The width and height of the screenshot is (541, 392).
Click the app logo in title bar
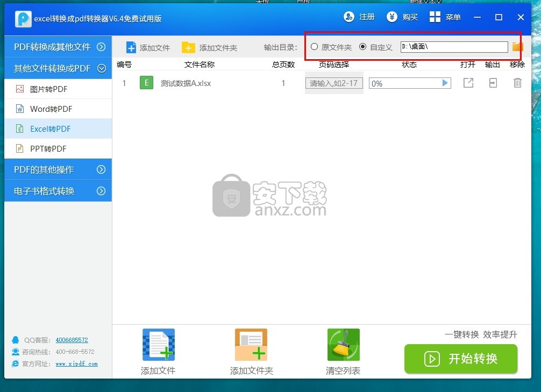click(23, 19)
